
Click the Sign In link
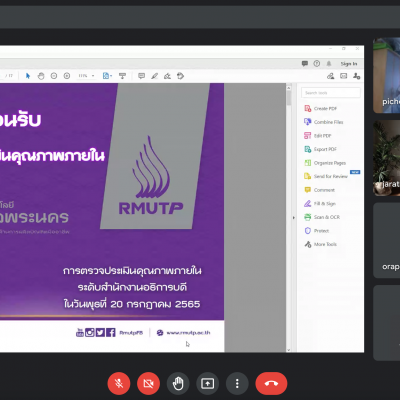click(349, 64)
